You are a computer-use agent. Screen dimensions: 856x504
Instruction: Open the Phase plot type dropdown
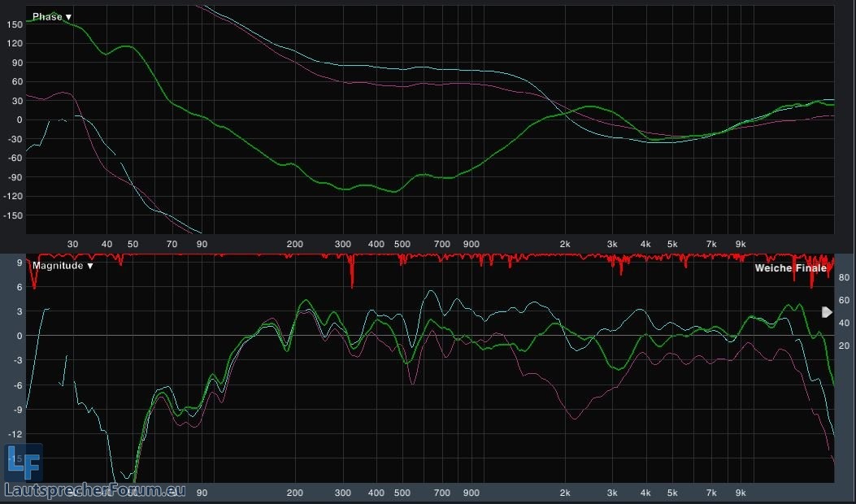[52, 17]
